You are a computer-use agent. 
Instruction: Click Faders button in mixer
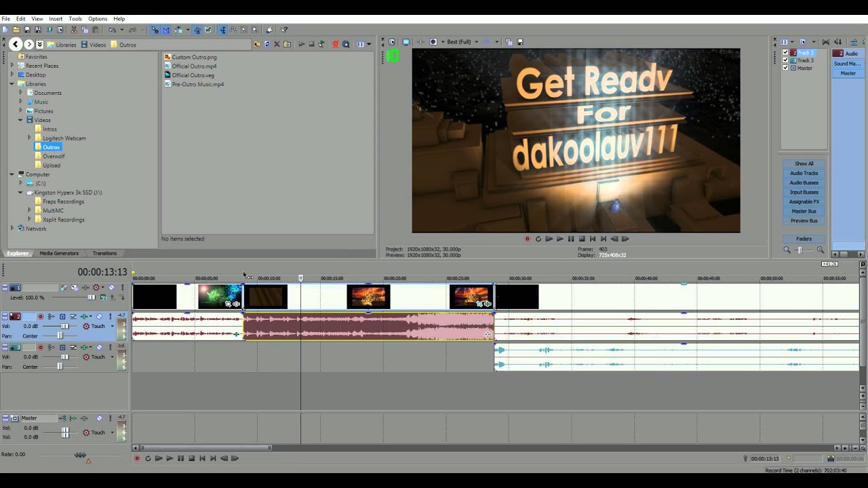click(804, 239)
